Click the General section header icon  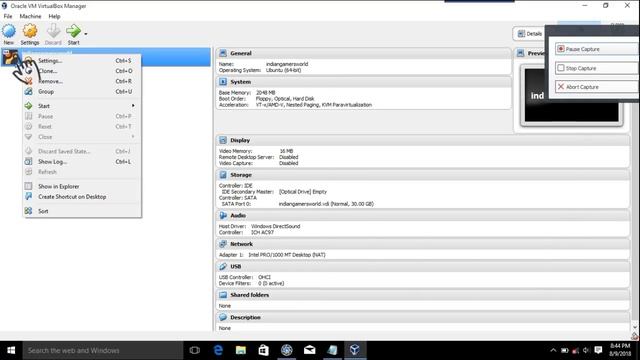pos(223,53)
